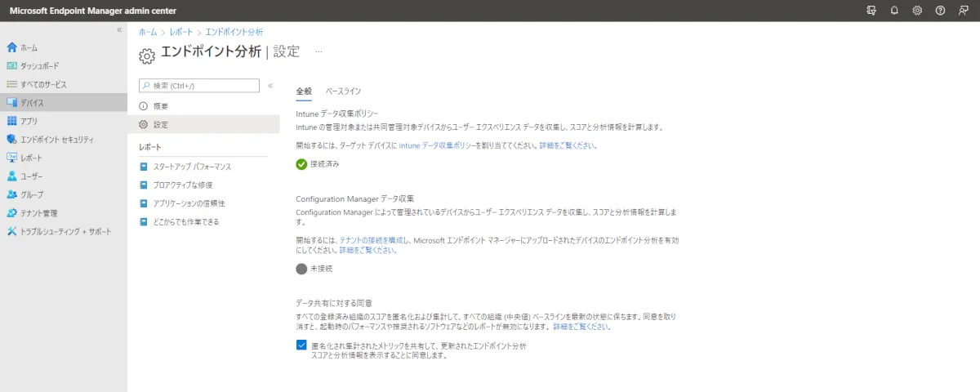Click the 概要 info icon

click(144, 106)
